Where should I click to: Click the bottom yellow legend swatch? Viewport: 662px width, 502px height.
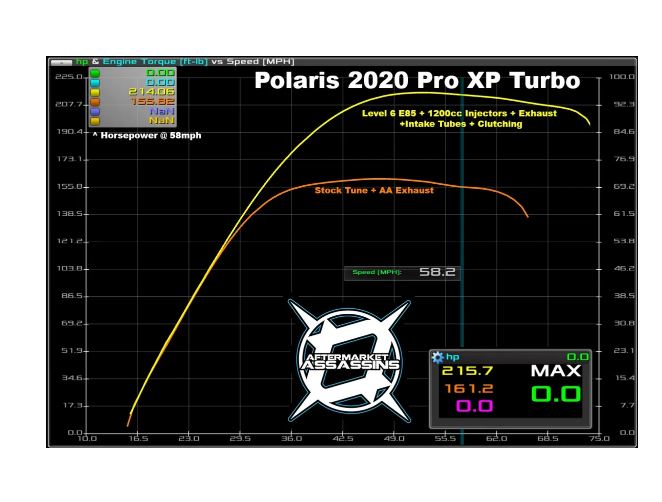point(95,120)
